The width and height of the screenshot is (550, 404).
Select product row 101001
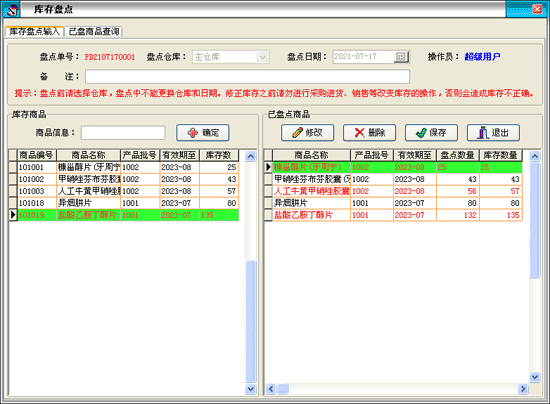tap(128, 167)
